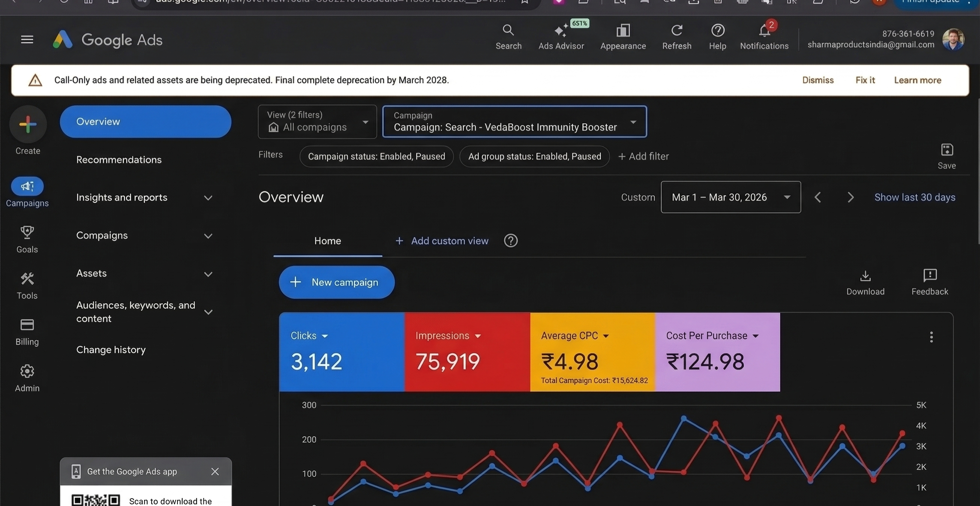This screenshot has height=506, width=980.
Task: Open the Search panel
Action: click(508, 36)
